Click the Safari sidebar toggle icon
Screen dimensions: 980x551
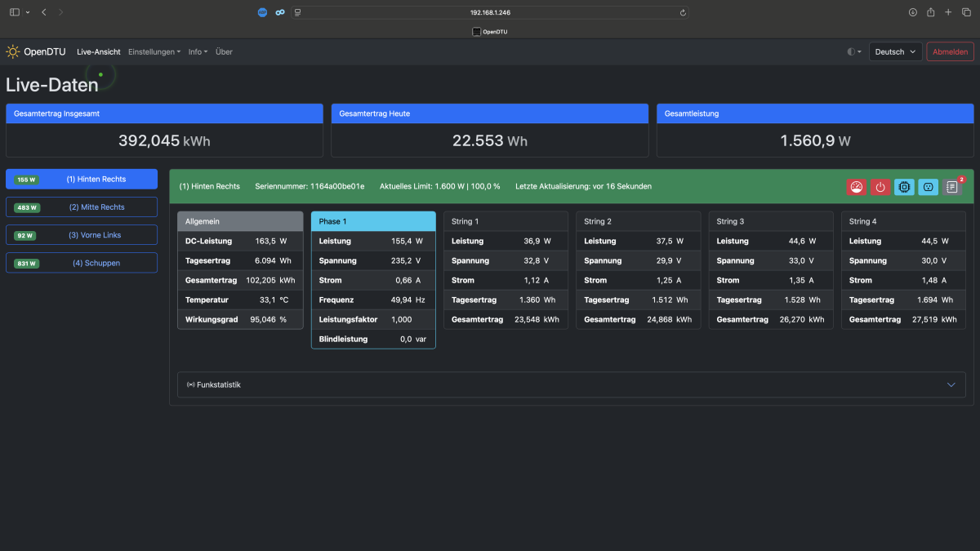[x=15, y=12]
